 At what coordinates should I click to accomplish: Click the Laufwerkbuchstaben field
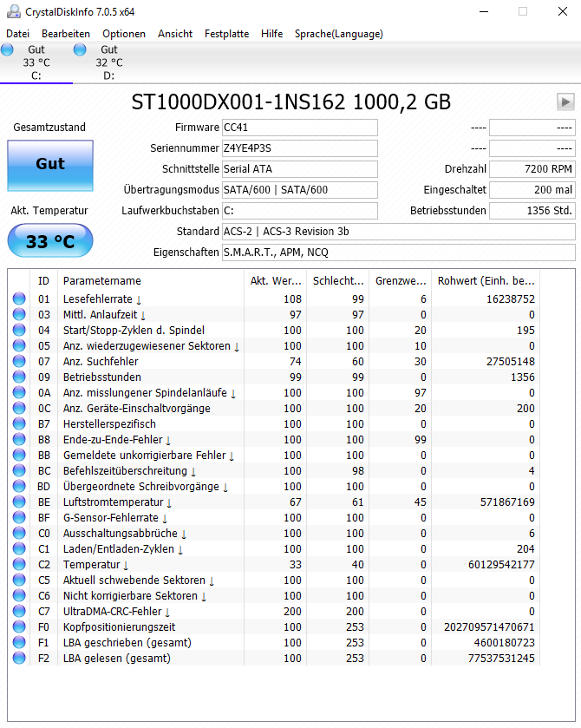300,211
